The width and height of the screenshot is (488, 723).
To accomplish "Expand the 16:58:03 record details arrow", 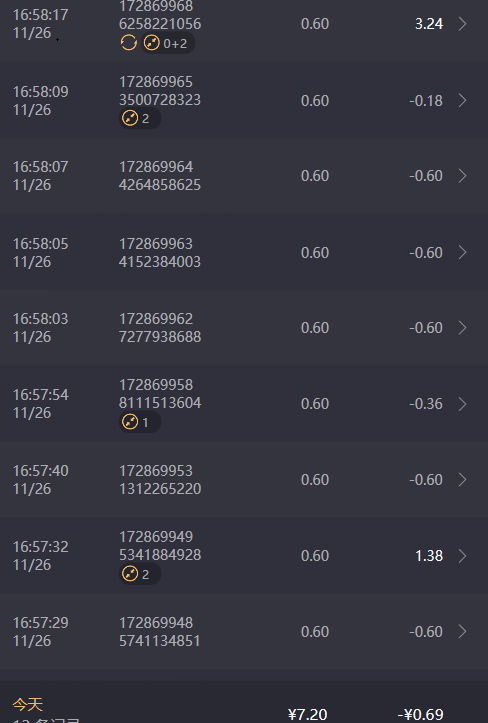I will click(463, 327).
